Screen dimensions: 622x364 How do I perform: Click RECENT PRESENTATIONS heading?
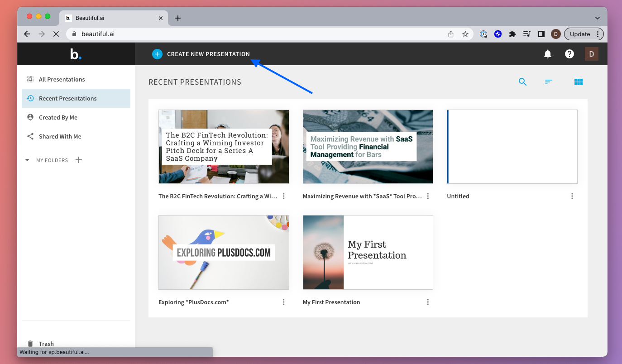pos(195,82)
